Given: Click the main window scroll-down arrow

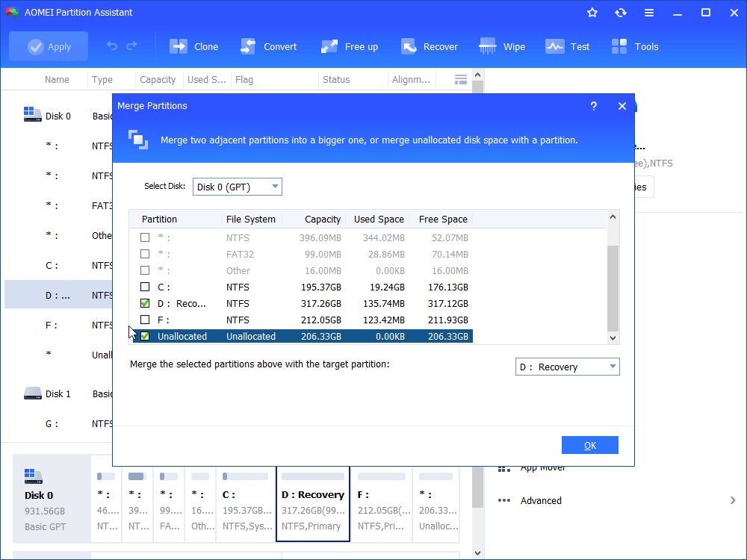Looking at the screenshot, I should pyautogui.click(x=478, y=553).
